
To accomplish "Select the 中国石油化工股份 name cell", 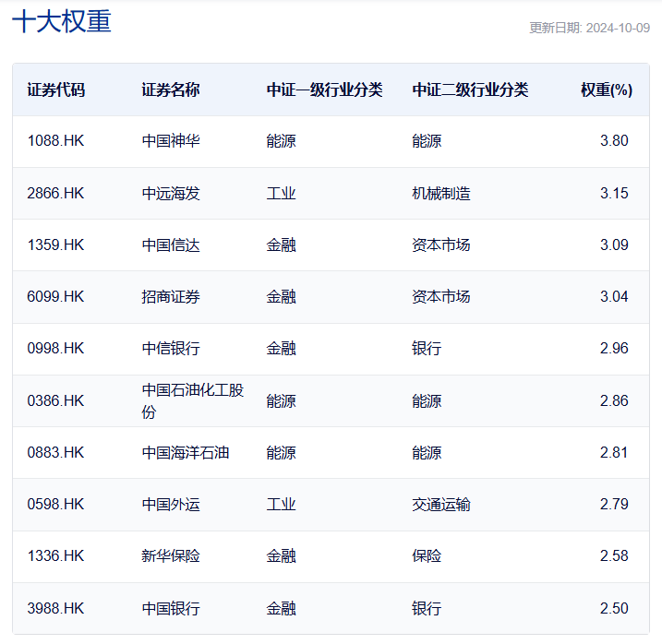I will pos(193,400).
